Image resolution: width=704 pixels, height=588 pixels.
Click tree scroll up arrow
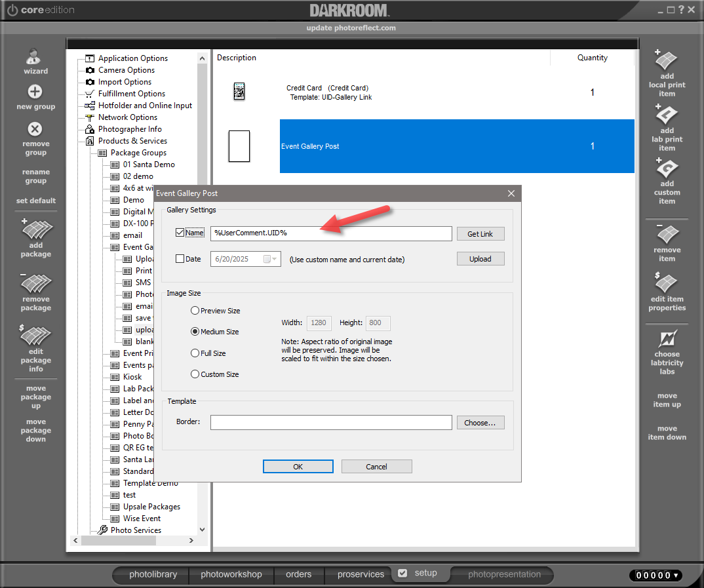pyautogui.click(x=202, y=58)
